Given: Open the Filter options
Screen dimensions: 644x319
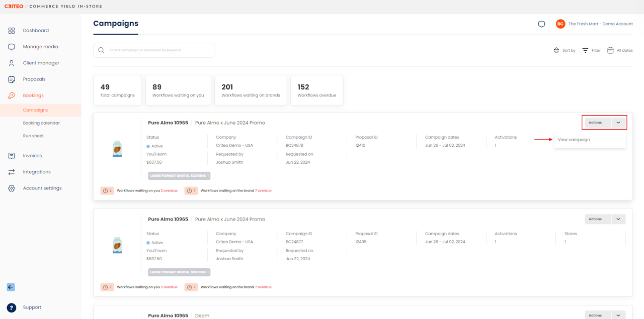Looking at the screenshot, I should coord(591,50).
